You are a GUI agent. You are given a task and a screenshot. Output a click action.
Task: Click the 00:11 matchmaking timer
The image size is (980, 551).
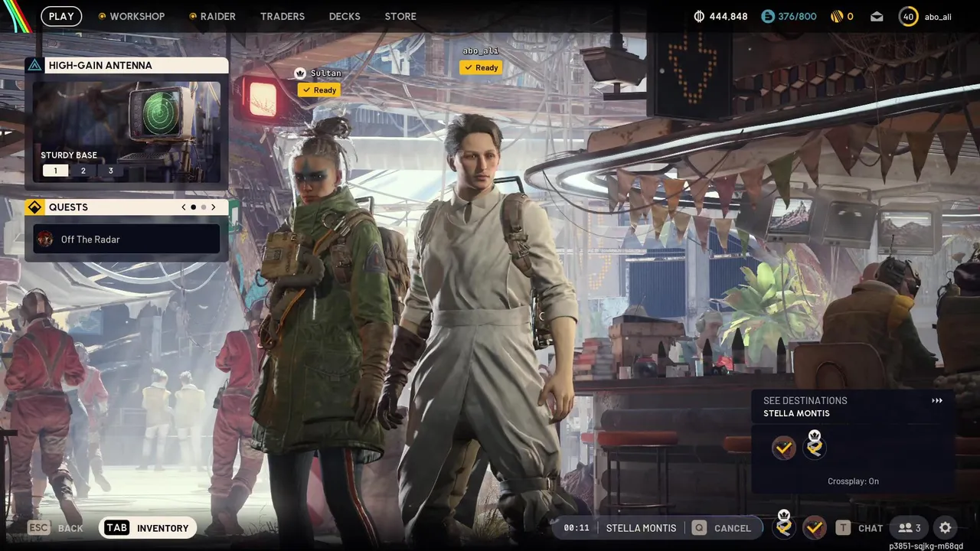(x=577, y=527)
